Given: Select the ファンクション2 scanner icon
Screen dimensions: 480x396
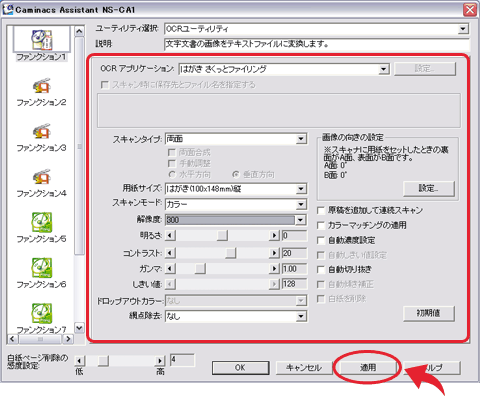Looking at the screenshot, I should tap(42, 86).
